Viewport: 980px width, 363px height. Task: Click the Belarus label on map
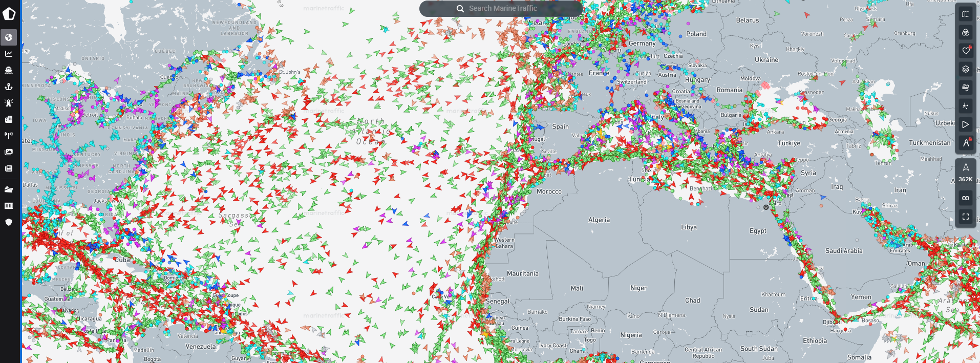click(748, 20)
